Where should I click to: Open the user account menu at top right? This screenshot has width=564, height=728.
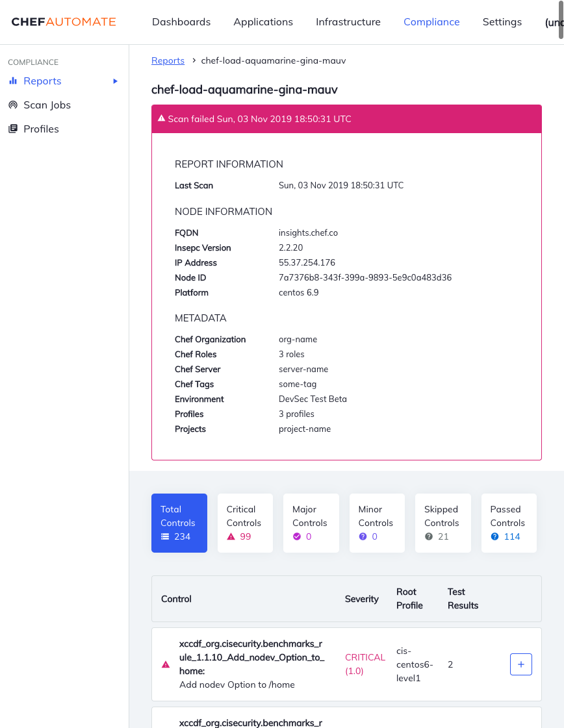554,21
